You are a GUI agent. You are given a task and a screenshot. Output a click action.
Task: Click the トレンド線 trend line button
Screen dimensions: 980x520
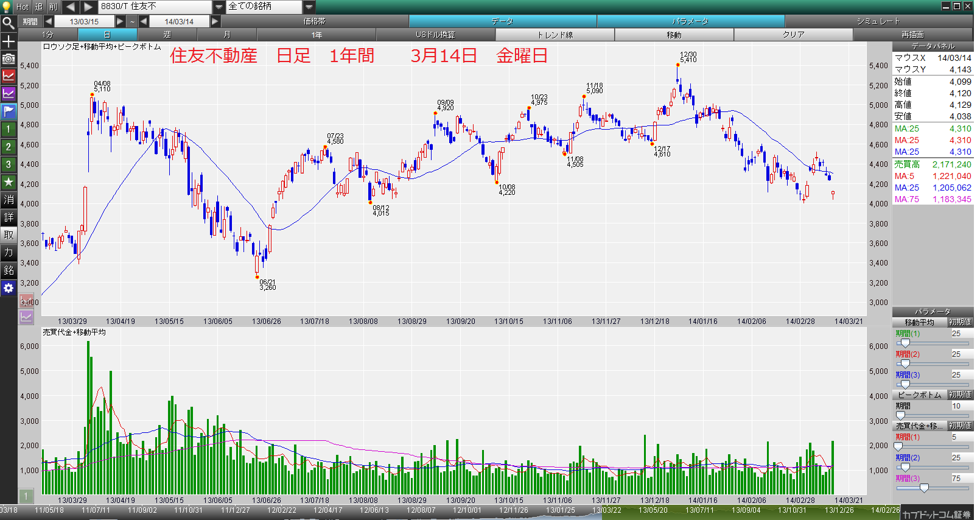(x=555, y=35)
